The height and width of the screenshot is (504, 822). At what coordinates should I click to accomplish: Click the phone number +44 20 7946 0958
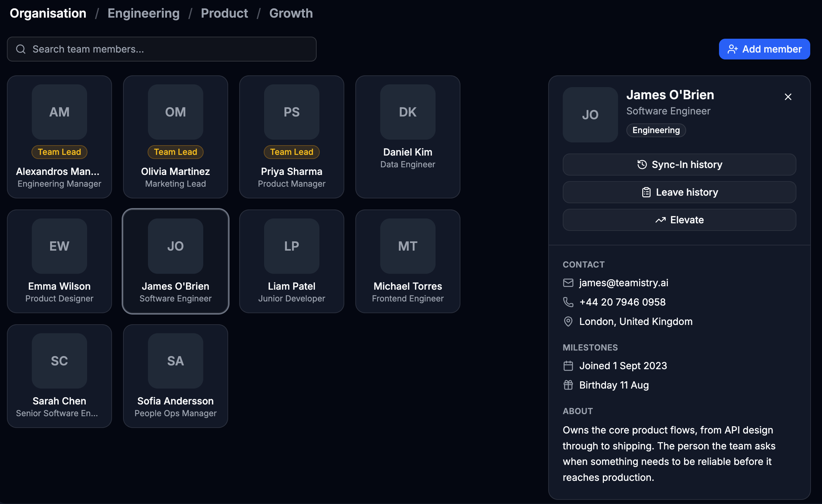coord(623,302)
